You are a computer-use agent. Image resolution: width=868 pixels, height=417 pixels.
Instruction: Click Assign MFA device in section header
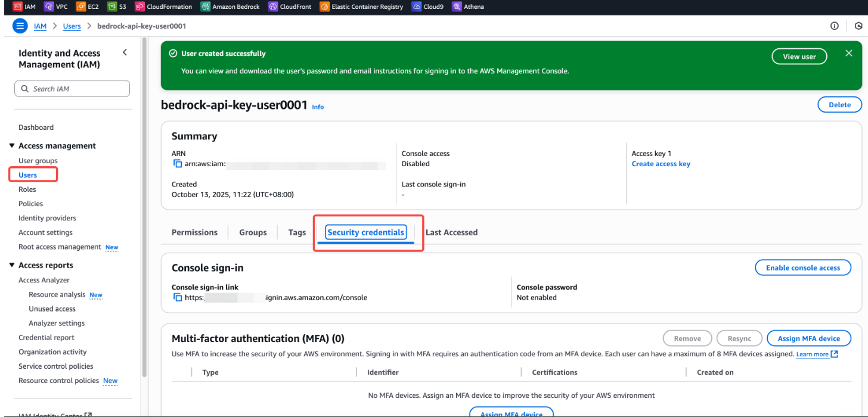809,338
